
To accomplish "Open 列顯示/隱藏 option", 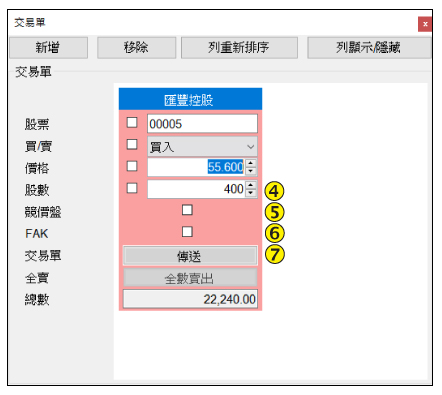I will point(369,48).
